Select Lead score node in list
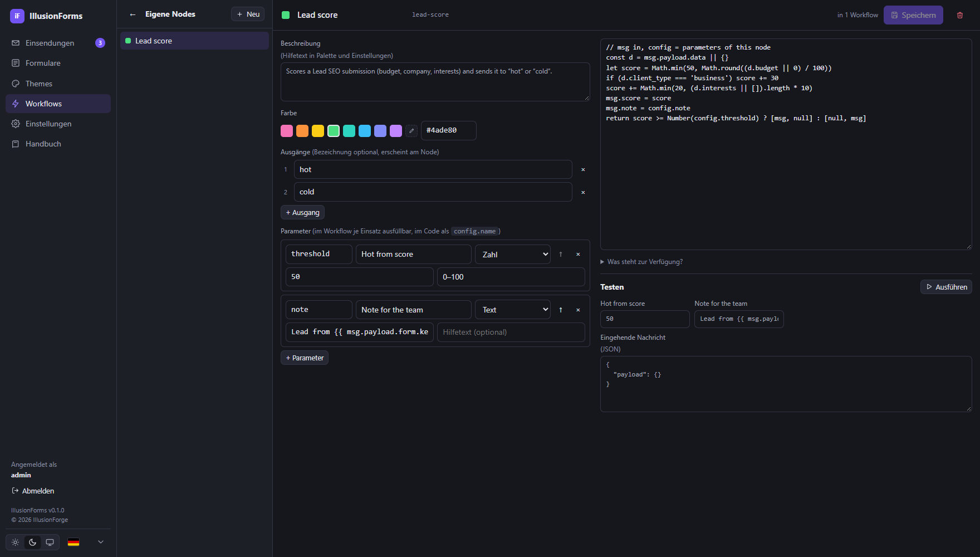The image size is (980, 557). (x=194, y=41)
